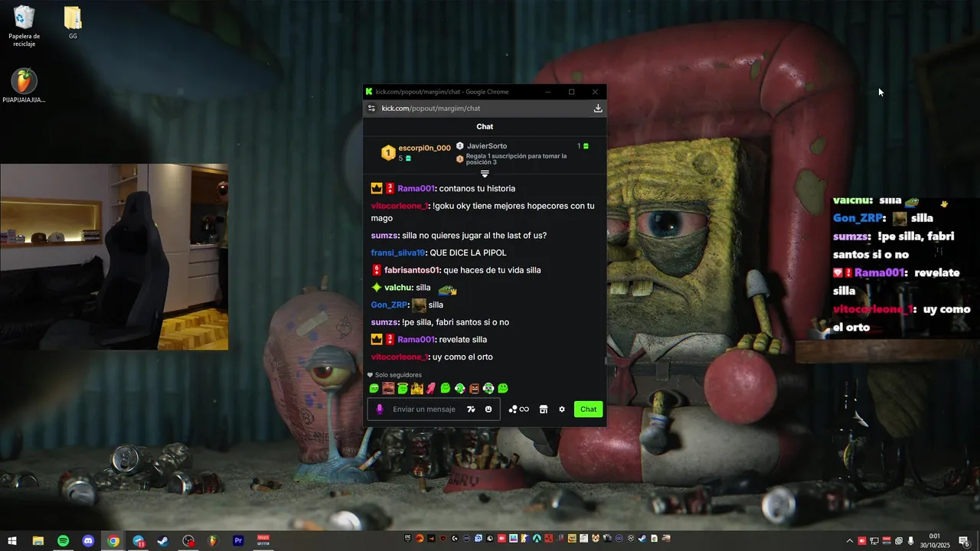Open JavierSorto profile in gift leaderboard
This screenshot has height=551, width=980.
click(x=487, y=146)
